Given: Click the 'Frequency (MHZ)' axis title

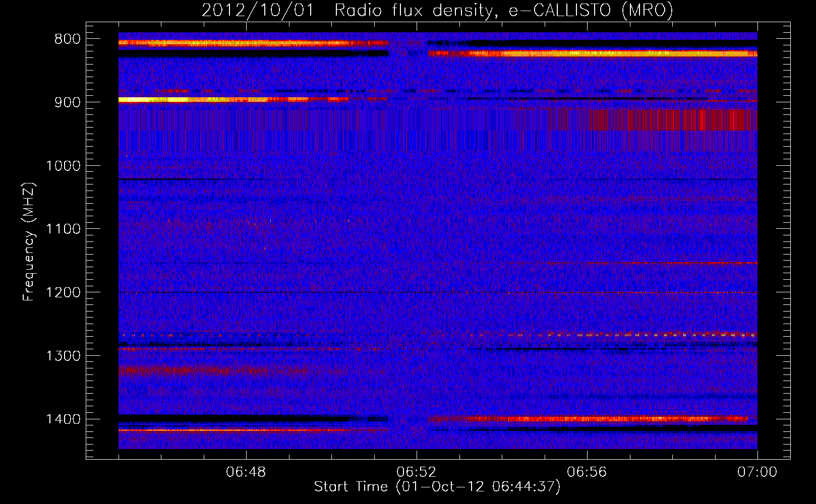Looking at the screenshot, I should (x=29, y=241).
